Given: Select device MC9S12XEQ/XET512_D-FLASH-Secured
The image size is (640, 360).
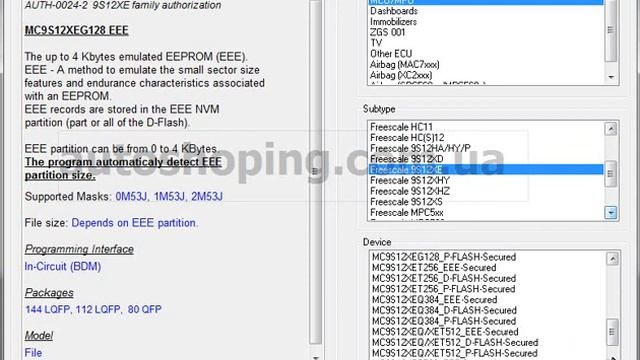Looking at the screenshot, I should [x=487, y=342].
